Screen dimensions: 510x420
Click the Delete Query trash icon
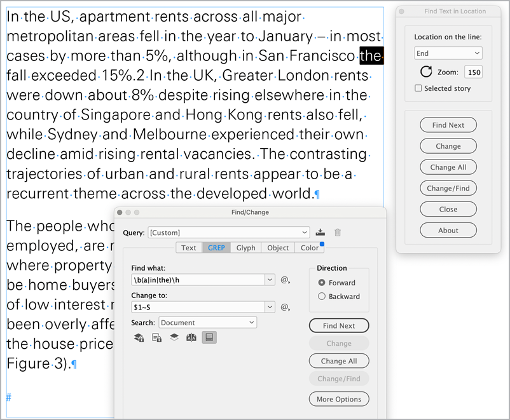tap(338, 233)
